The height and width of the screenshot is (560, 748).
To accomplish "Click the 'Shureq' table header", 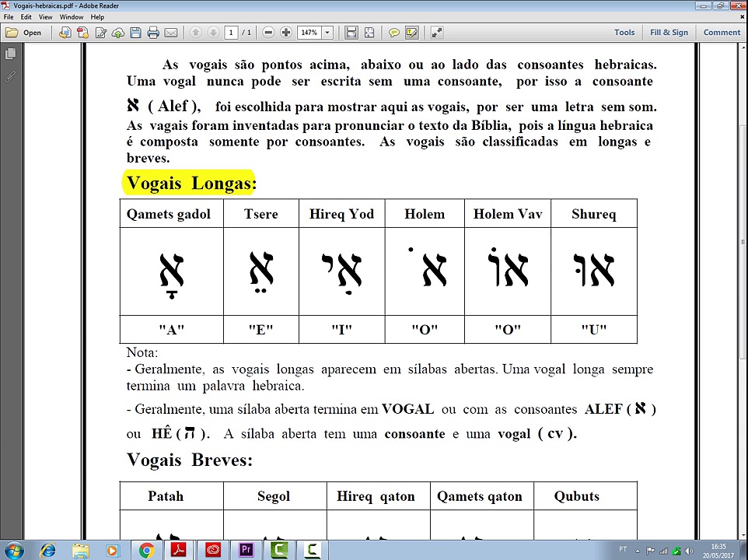I will click(594, 214).
